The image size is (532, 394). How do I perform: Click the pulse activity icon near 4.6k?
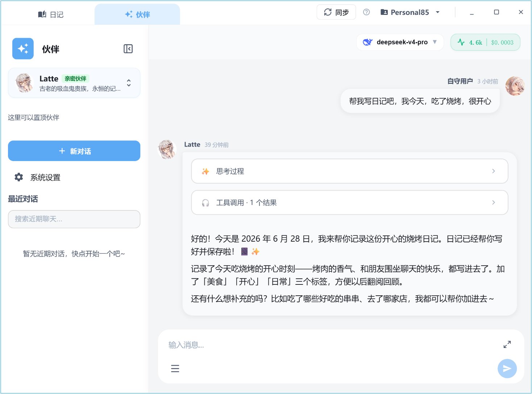[x=461, y=42]
